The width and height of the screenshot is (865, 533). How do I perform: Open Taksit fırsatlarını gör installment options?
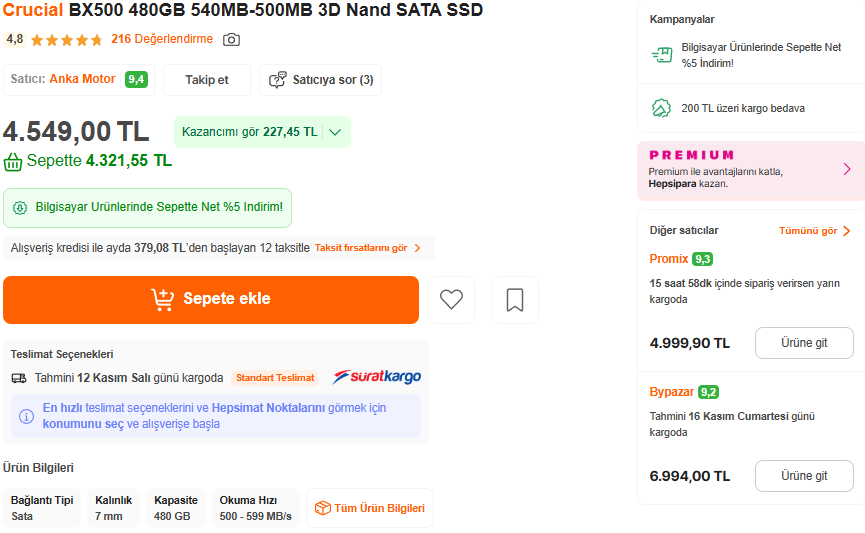coord(367,248)
